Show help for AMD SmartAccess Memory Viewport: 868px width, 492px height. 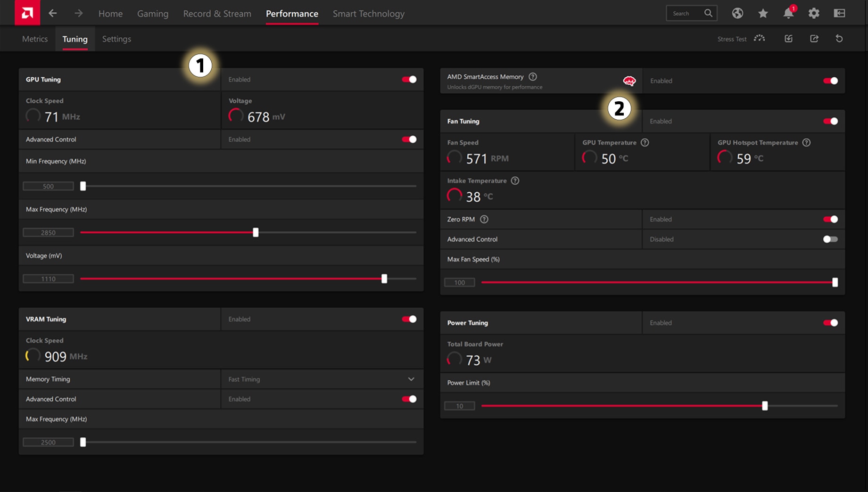coord(533,77)
